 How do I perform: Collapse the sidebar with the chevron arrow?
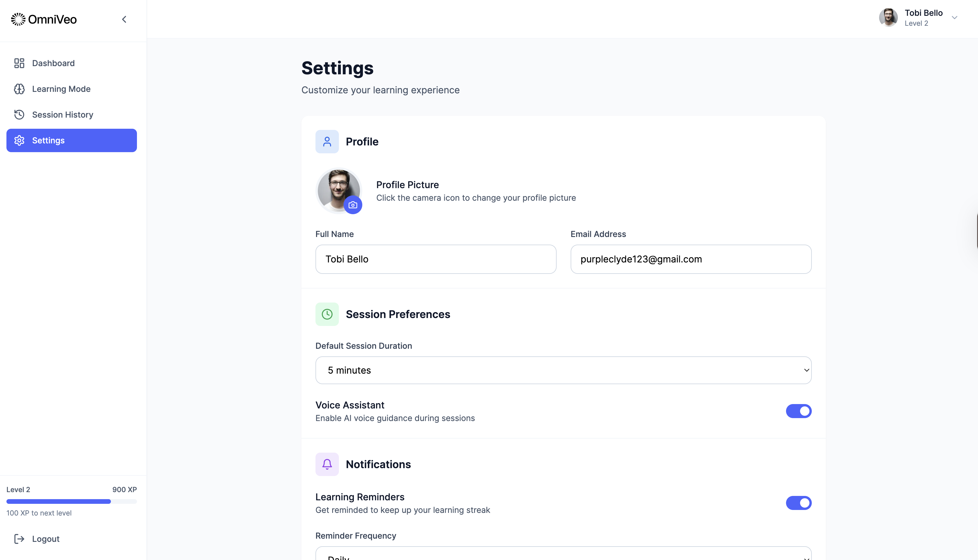124,19
